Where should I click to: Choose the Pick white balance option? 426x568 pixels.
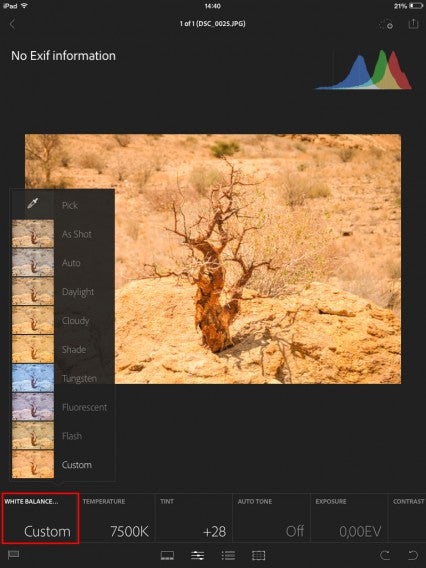point(63,204)
